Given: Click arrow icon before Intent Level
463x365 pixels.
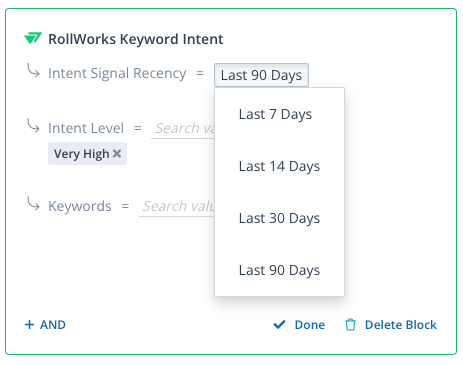Looking at the screenshot, I should click(33, 126).
